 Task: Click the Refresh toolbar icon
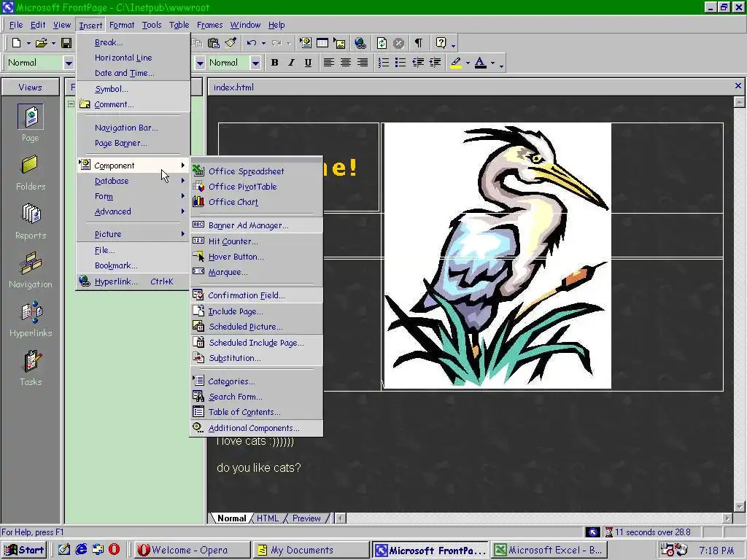click(382, 43)
